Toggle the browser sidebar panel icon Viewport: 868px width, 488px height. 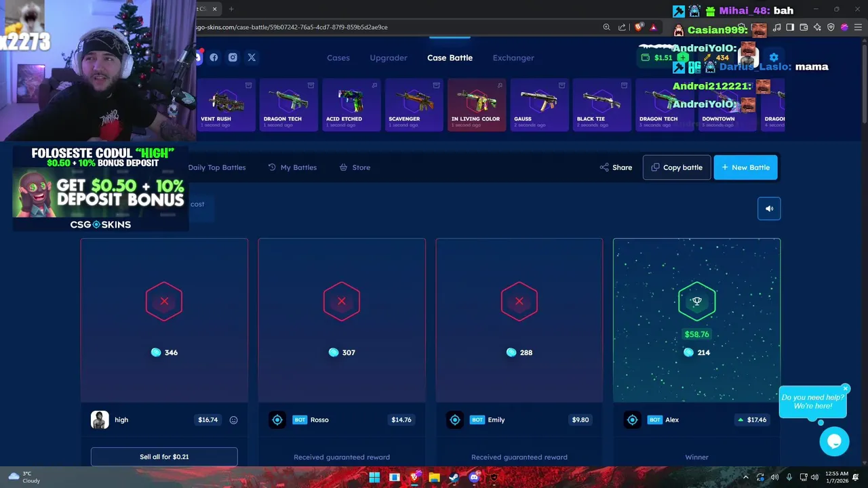point(790,27)
